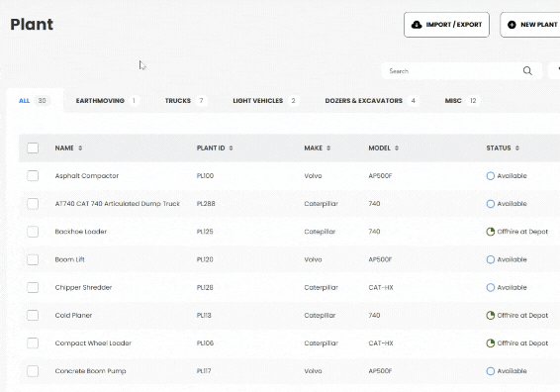560x392 pixels.
Task: Click the Offhire status icon for Cold Planer
Action: pyautogui.click(x=491, y=315)
